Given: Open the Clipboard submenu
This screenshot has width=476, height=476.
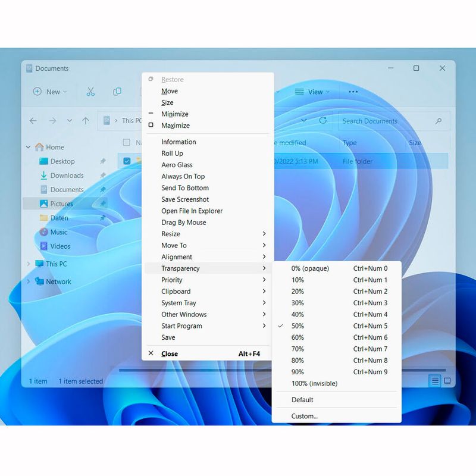Looking at the screenshot, I should (x=208, y=292).
